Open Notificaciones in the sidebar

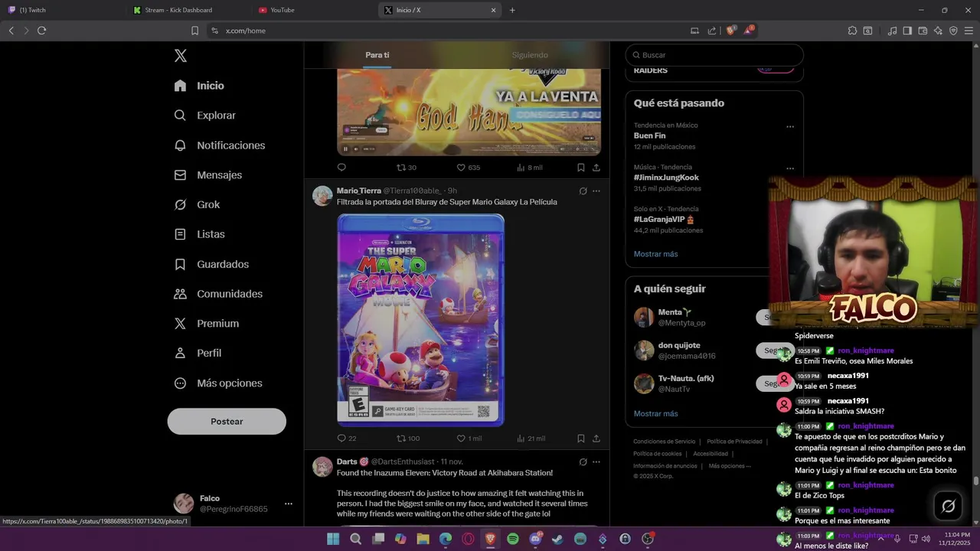click(x=219, y=145)
